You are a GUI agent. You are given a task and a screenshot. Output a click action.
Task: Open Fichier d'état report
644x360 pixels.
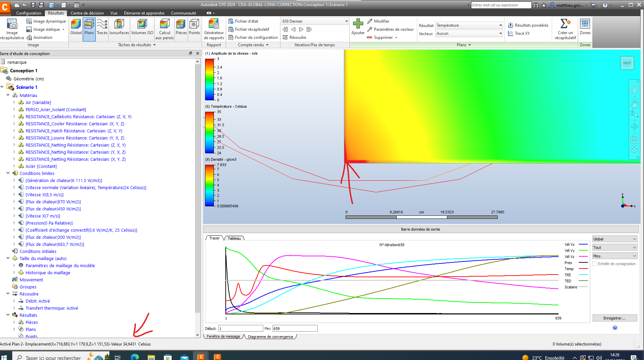coord(243,21)
